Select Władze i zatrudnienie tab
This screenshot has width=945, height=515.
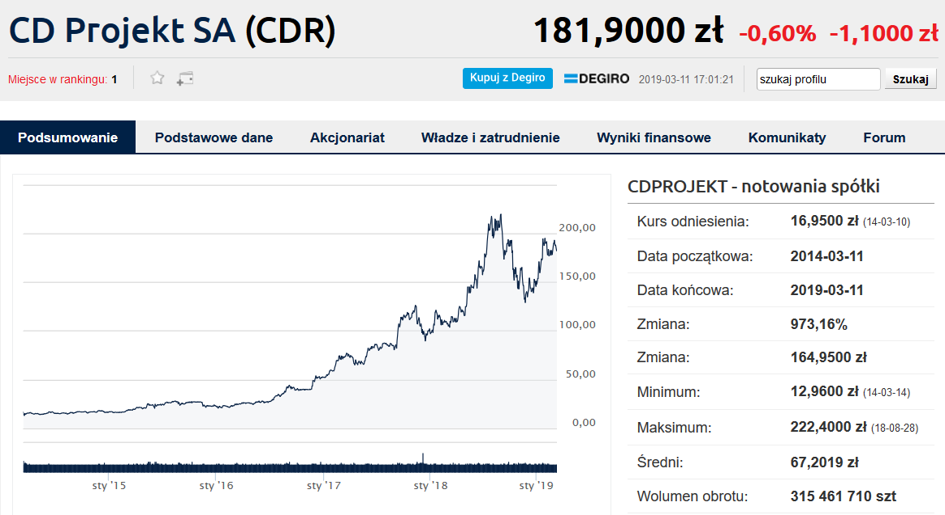point(491,137)
